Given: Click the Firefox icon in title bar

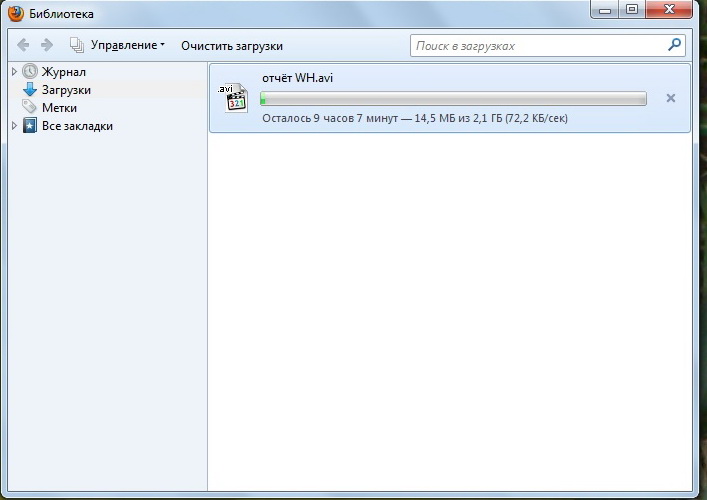Looking at the screenshot, I should [16, 14].
